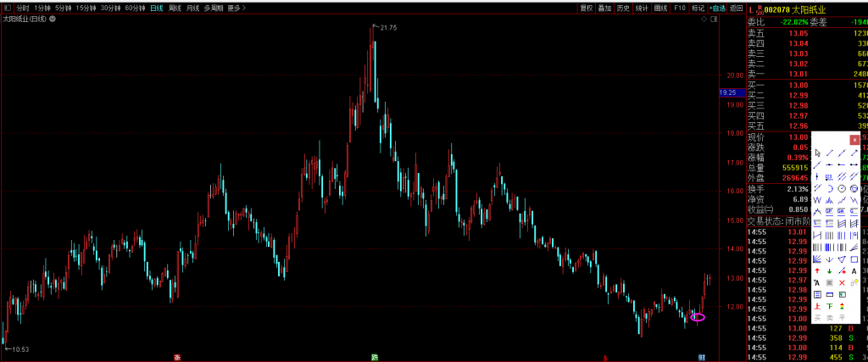Close the drawing tools palette

[x=854, y=140]
